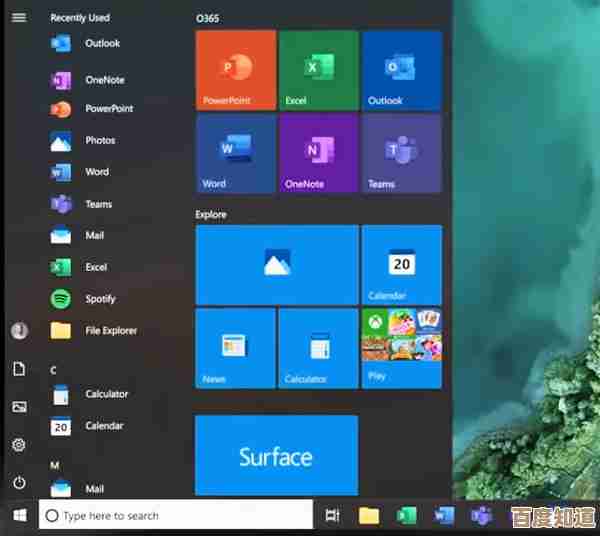Screen dimensions: 600x536
Task: Click the Explore tile group header
Action: pos(211,215)
